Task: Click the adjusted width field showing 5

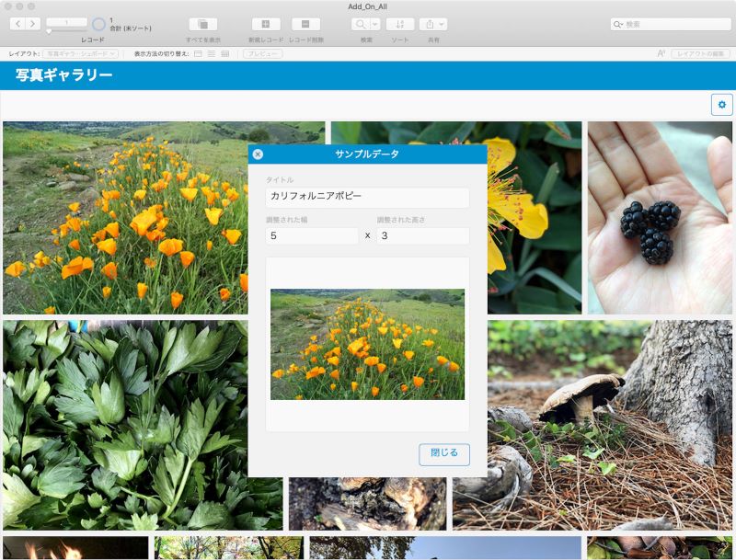Action: [312, 235]
